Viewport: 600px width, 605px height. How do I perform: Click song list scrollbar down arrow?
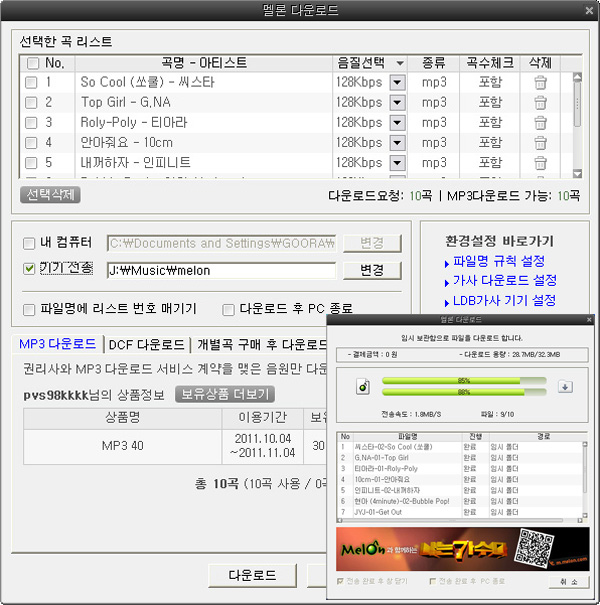(577, 174)
